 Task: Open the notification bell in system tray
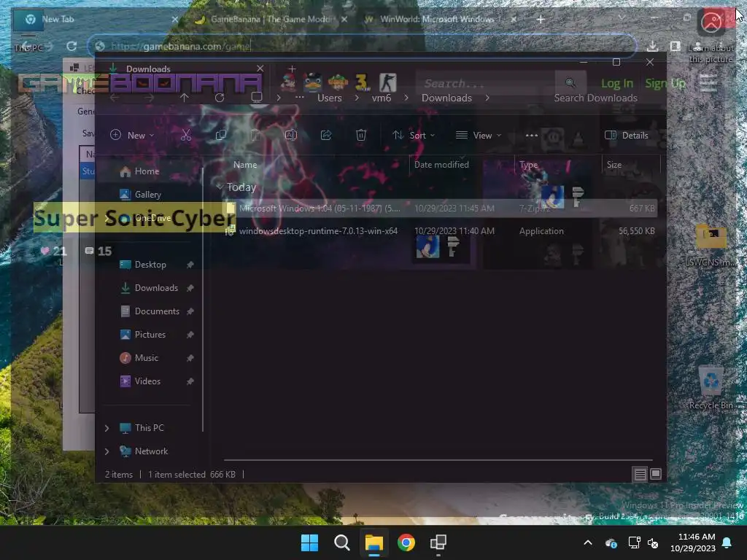727,542
